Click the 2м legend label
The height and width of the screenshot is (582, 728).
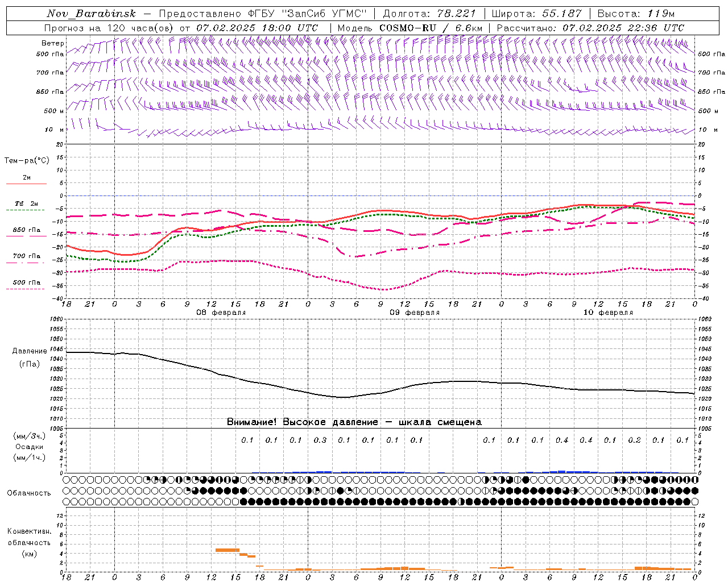(27, 177)
